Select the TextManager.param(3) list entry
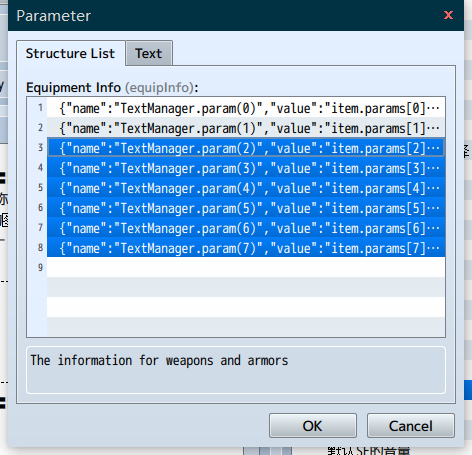 (x=246, y=168)
